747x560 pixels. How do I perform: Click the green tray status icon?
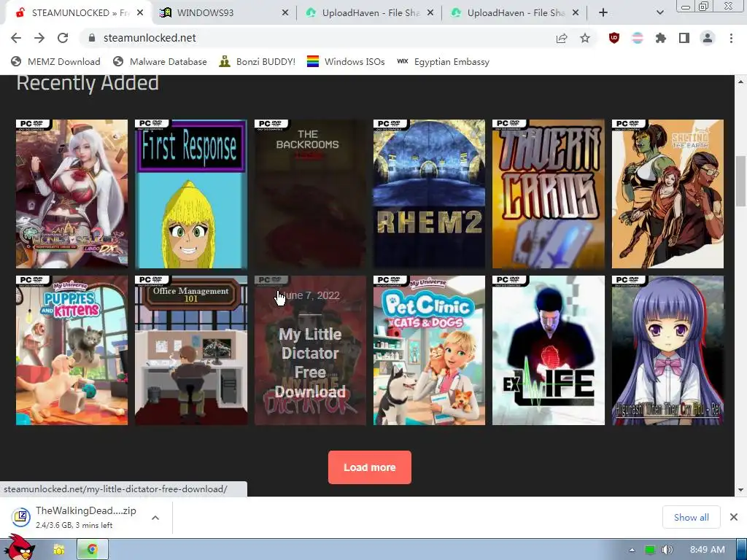(649, 550)
